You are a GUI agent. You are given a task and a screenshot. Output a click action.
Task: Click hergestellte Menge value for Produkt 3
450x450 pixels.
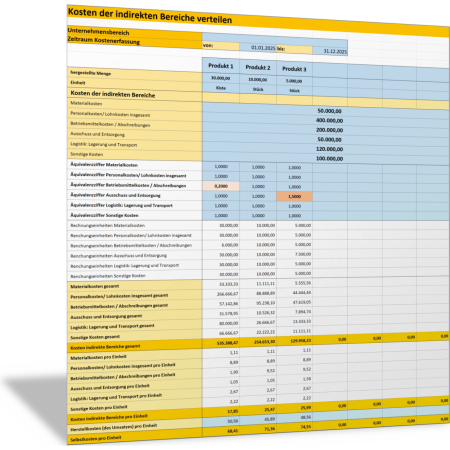point(294,81)
